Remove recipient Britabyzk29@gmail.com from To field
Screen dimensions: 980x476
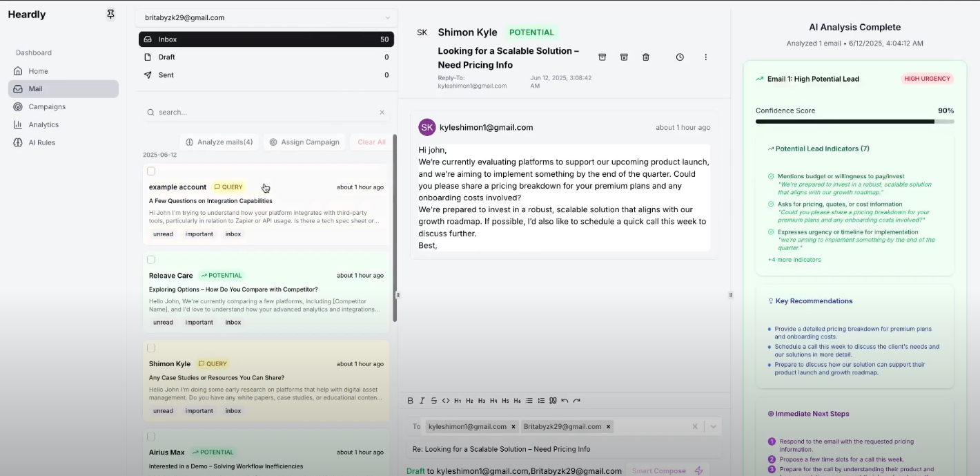tap(608, 427)
